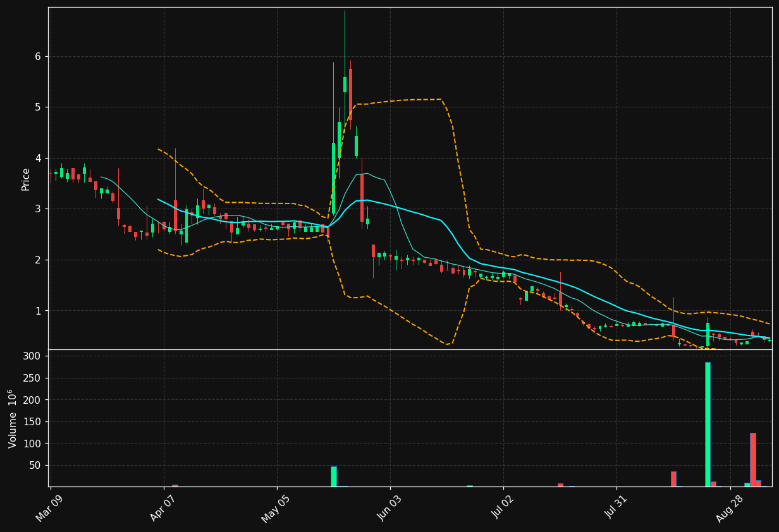Click the "Aug 28" date axis label

pyautogui.click(x=729, y=507)
